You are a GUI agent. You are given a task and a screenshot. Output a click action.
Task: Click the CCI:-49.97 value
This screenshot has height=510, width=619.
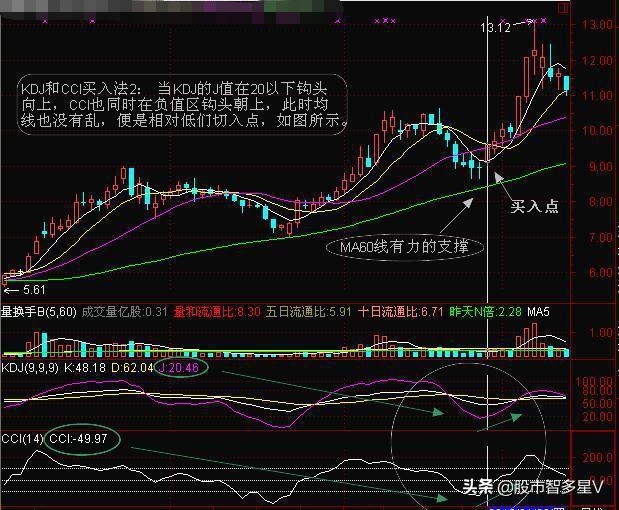78,439
